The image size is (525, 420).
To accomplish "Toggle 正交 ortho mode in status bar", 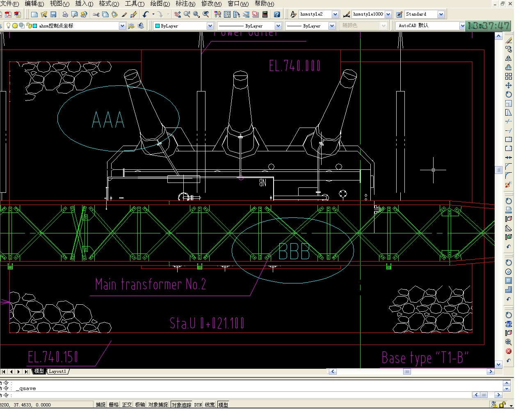I will pyautogui.click(x=127, y=405).
